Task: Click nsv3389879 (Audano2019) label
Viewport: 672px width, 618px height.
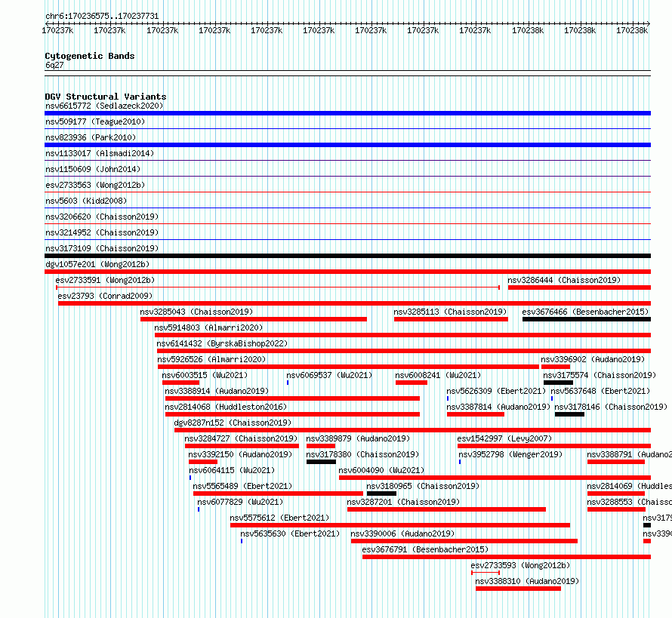Action: (358, 438)
